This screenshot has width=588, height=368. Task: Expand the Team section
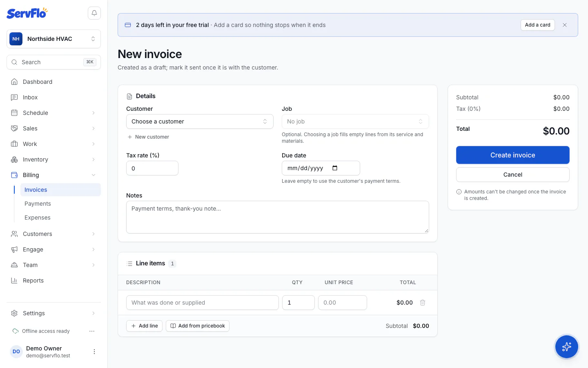pyautogui.click(x=54, y=265)
